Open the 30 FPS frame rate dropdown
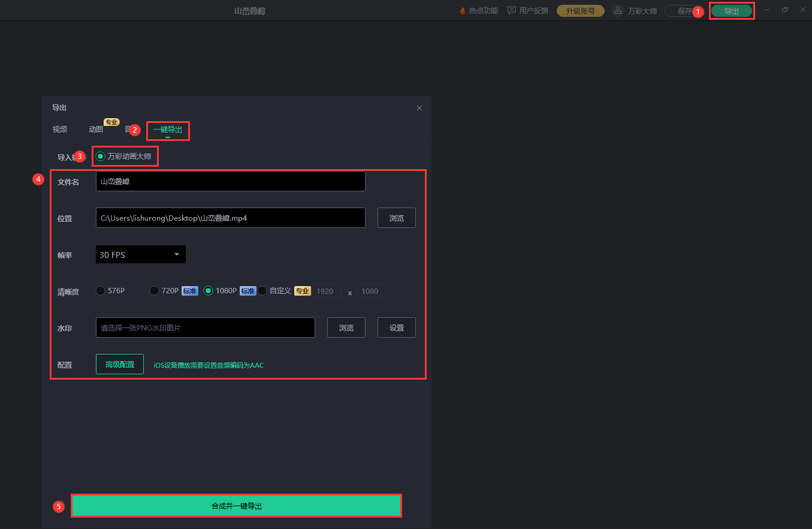812x529 pixels. pos(141,254)
